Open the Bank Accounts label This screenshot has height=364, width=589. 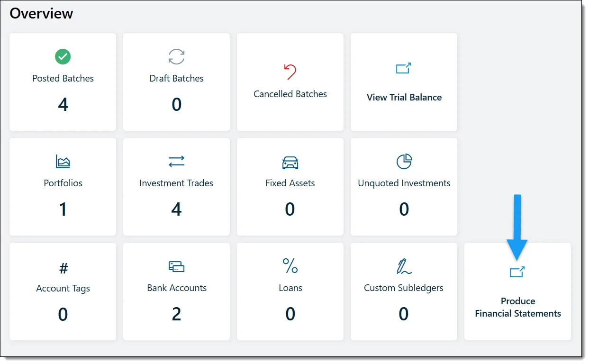[x=177, y=288]
